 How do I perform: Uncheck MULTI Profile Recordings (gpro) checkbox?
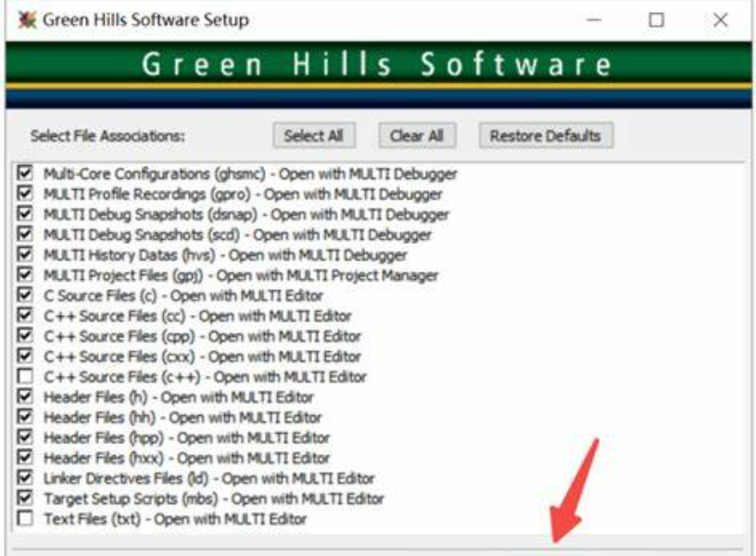[25, 194]
